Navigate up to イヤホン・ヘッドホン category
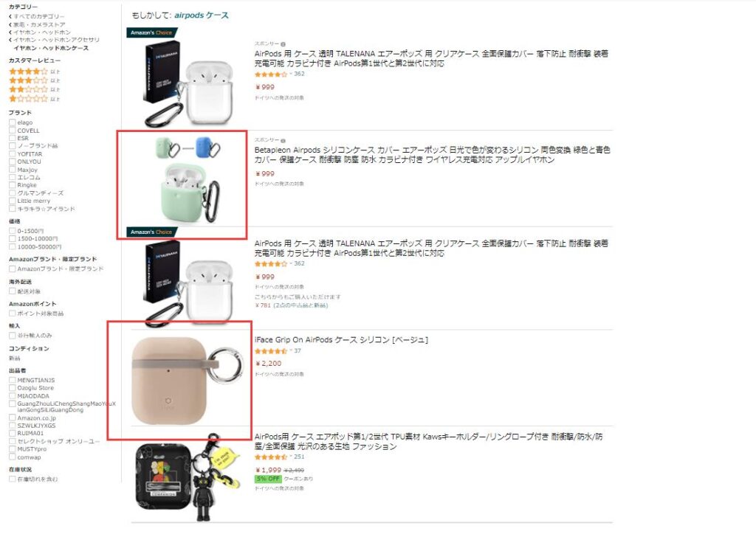The height and width of the screenshot is (537, 756). (41, 32)
